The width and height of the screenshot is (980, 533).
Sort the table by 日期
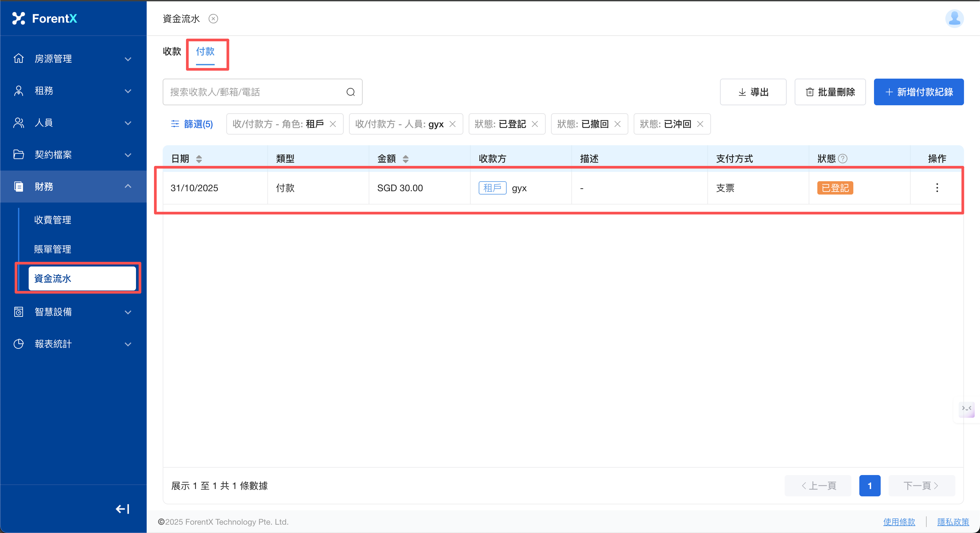click(199, 159)
